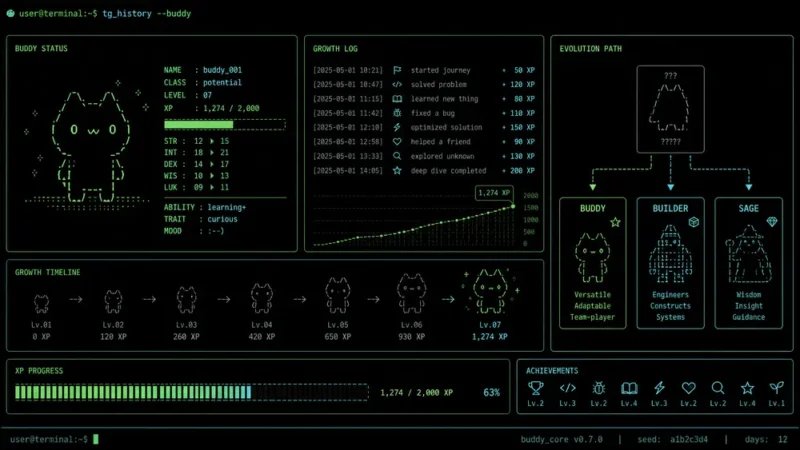Select the Lv.02 cat in Growth Timeline
The image size is (800, 450).
(x=113, y=301)
